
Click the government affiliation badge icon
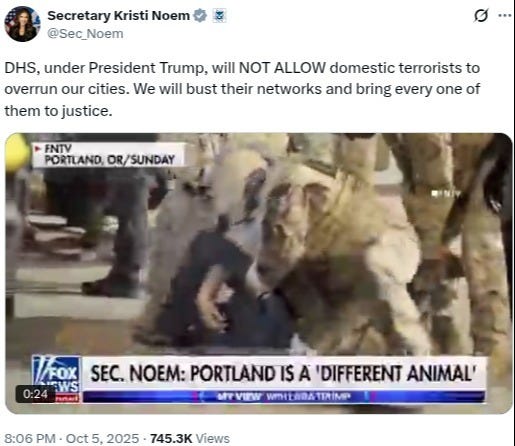(x=219, y=15)
